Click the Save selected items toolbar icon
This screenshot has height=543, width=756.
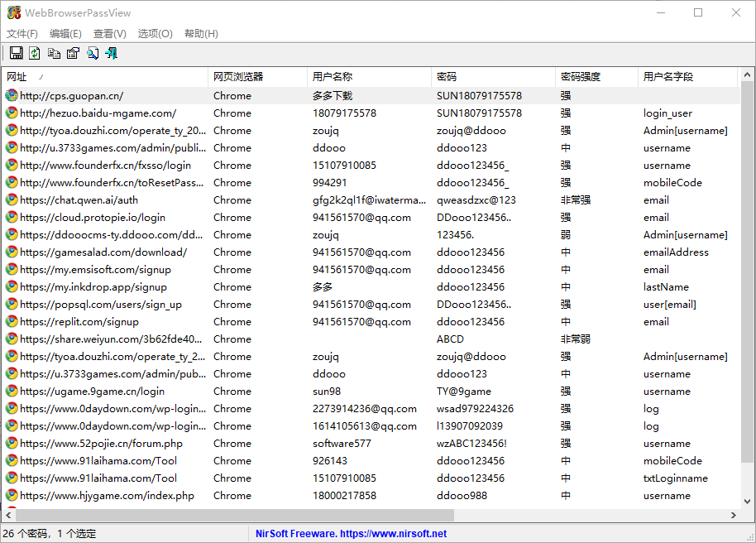click(16, 54)
